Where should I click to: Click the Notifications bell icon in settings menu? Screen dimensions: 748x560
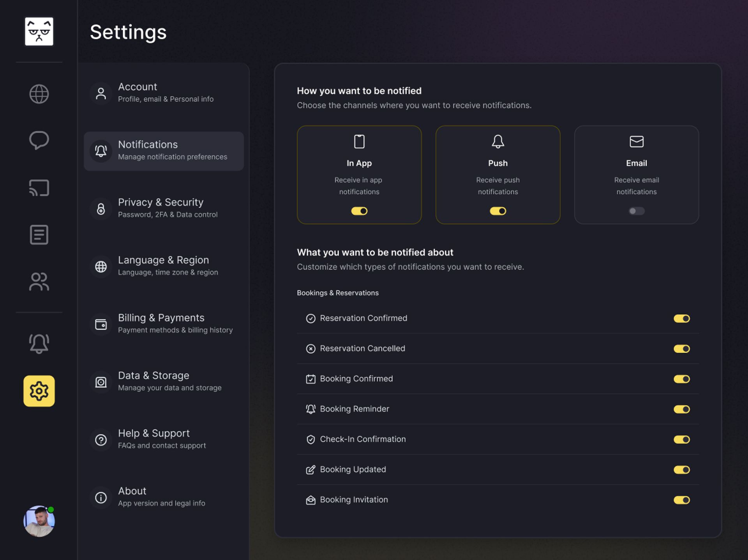coord(101,151)
